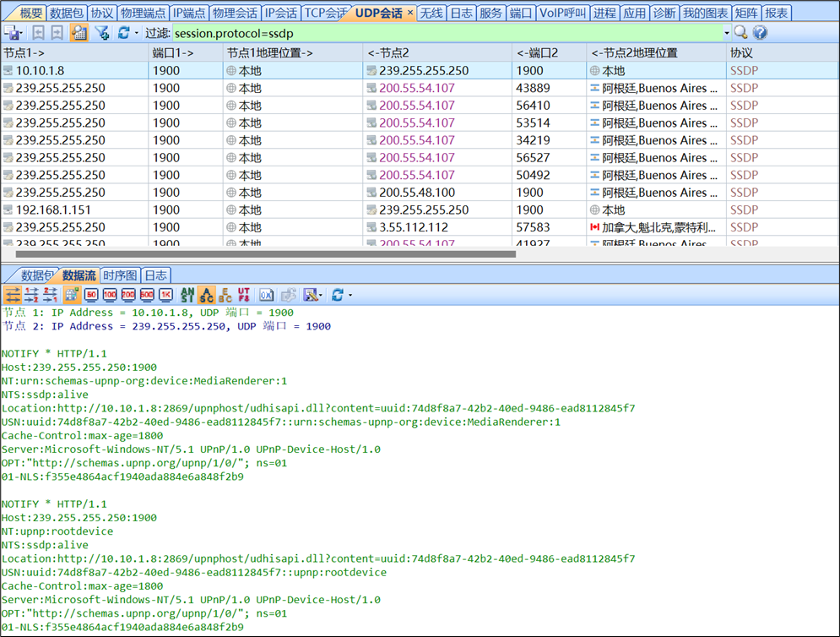Select the show both directions icon
This screenshot has height=637, width=840.
click(13, 294)
